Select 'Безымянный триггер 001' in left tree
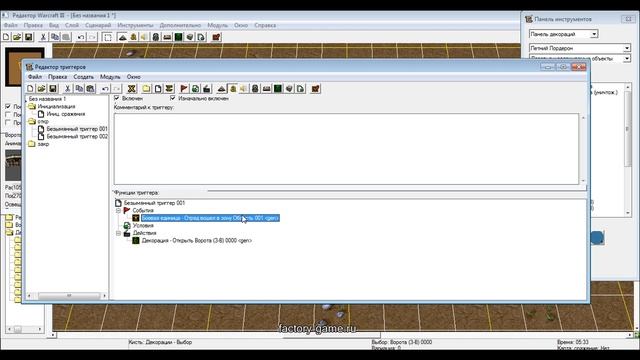The image size is (640, 360). [77, 129]
